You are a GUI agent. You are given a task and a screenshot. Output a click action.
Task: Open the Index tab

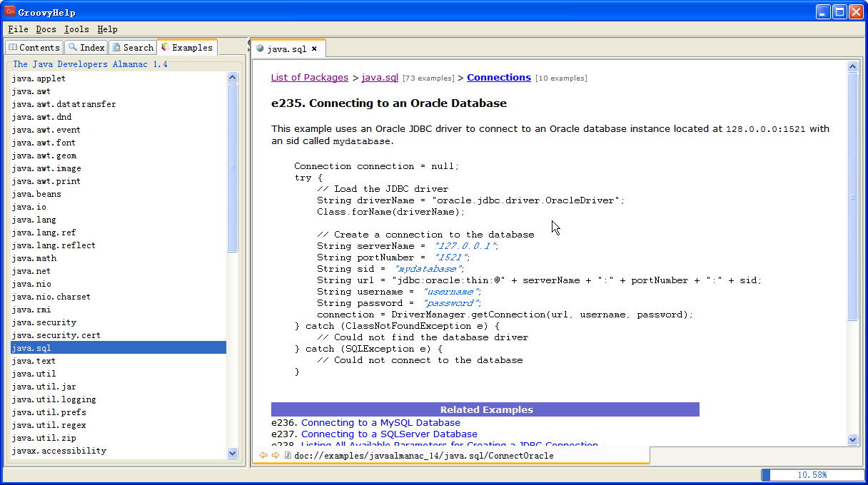[86, 47]
